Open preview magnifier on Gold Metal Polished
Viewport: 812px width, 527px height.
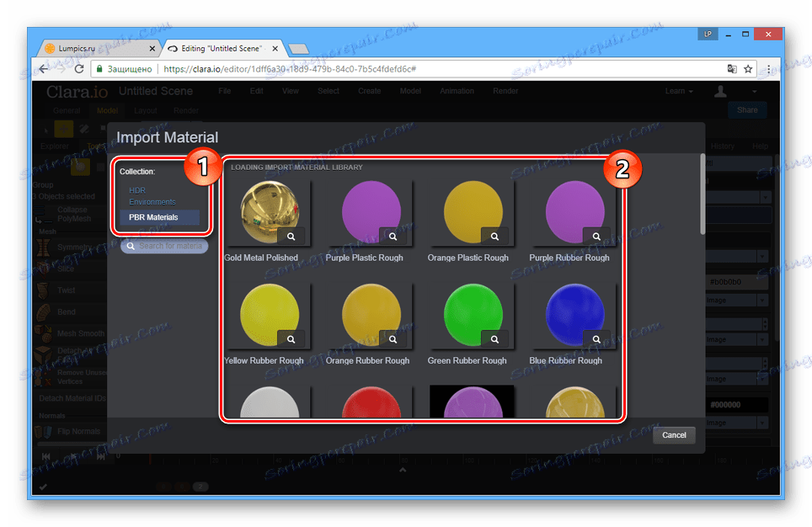[x=291, y=236]
